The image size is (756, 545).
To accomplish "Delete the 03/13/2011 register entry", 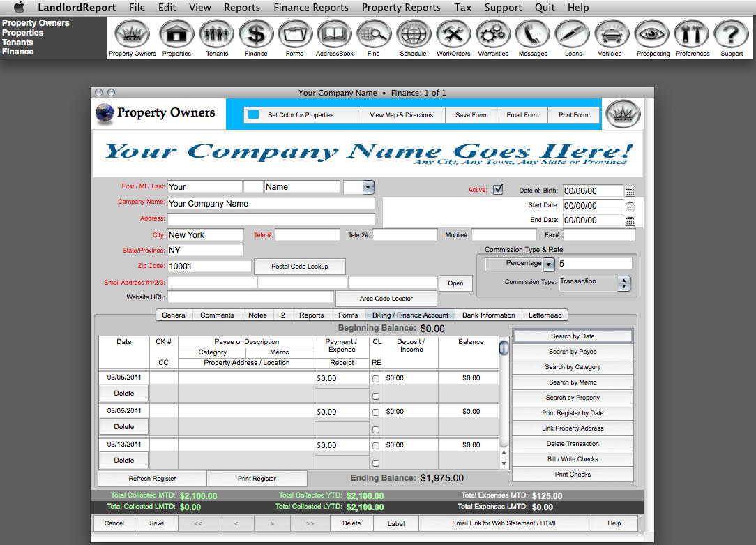I will pyautogui.click(x=124, y=460).
